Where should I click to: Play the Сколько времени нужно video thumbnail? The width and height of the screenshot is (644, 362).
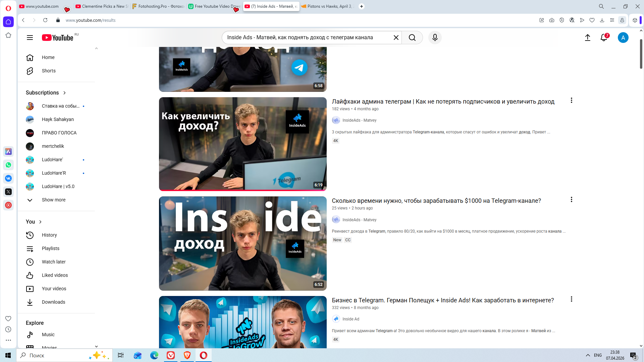tap(243, 243)
